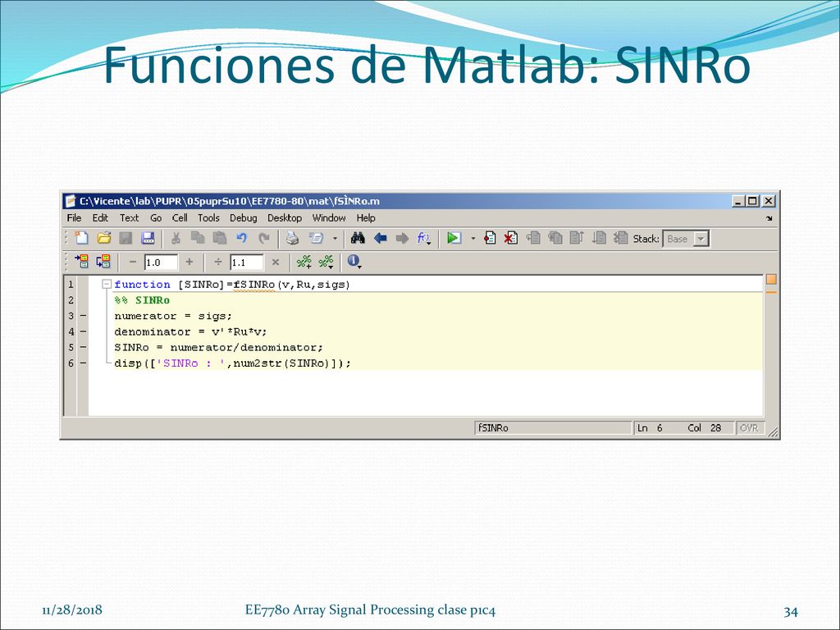This screenshot has height=630, width=840.
Task: Open the Desktop menu
Action: [x=285, y=218]
